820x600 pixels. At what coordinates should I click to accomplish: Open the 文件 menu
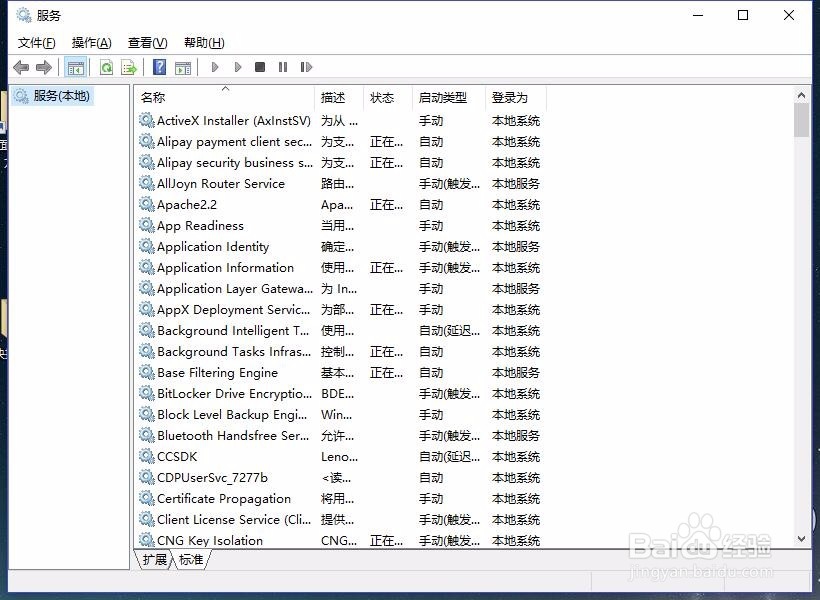click(x=36, y=42)
